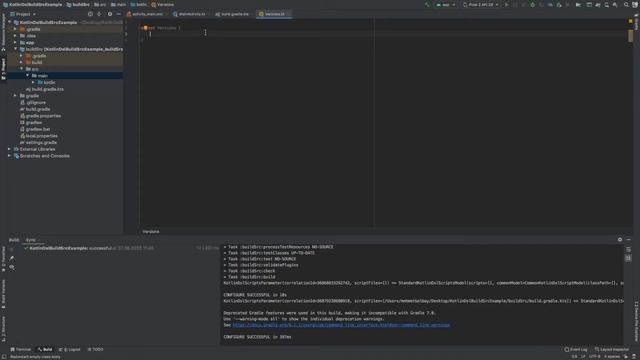Viewport: 640px width, 360px height.
Task: Open the TODO tool window
Action: click(x=96, y=349)
